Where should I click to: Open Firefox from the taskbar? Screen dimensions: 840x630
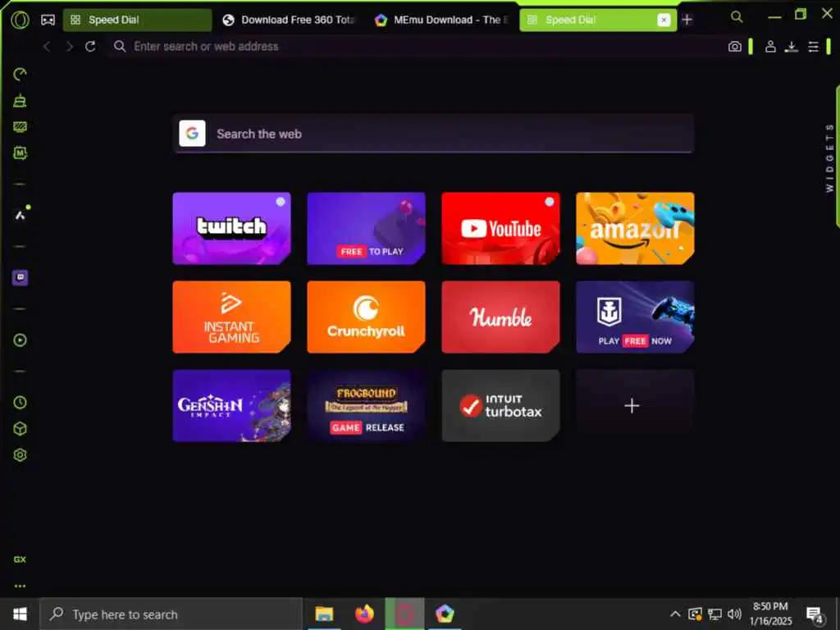(x=364, y=614)
